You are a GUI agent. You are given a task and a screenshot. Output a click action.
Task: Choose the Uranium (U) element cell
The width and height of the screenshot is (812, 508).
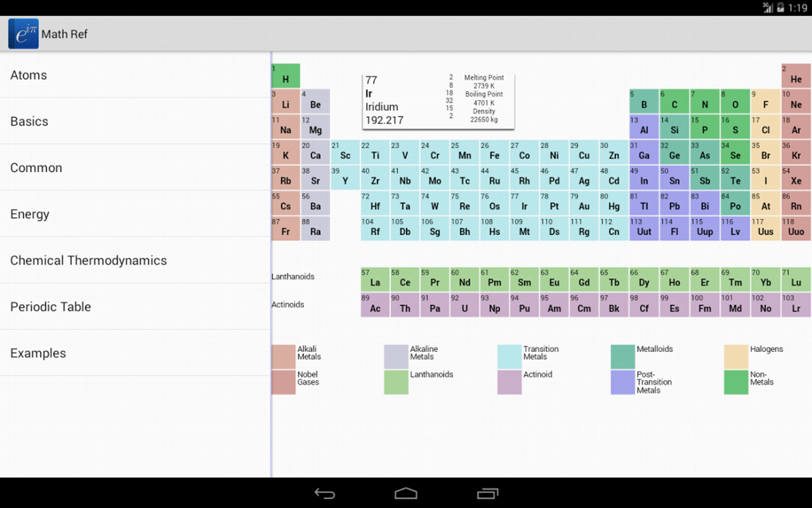coord(464,305)
